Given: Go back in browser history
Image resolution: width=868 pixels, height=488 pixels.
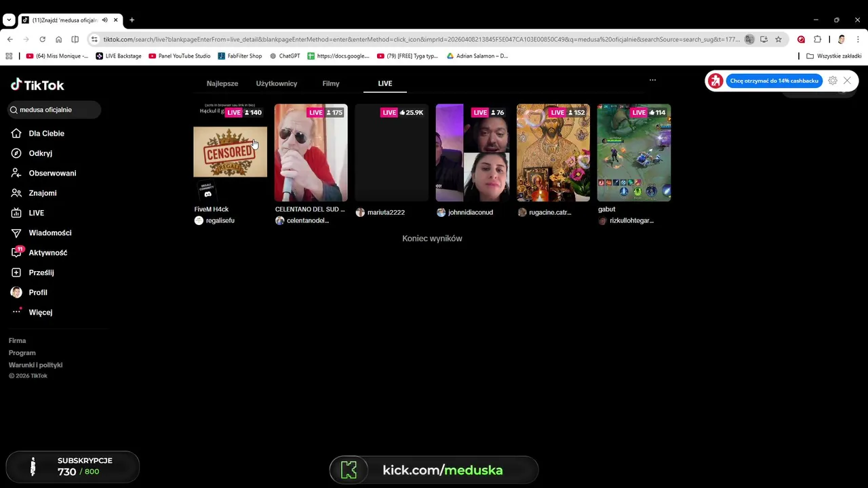Looking at the screenshot, I should click(9, 39).
